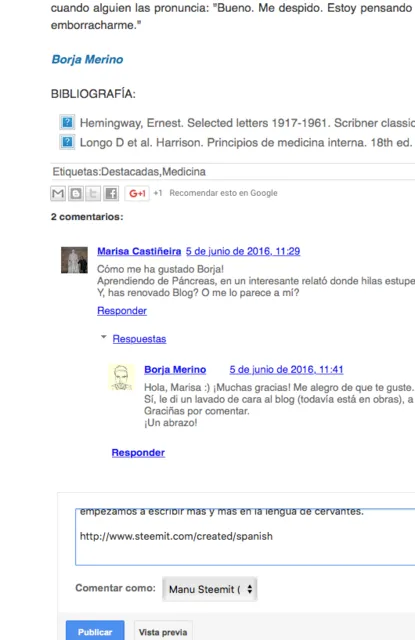Open Borja Merino commenter name link
Screen dimensions: 415x640
pyautogui.click(x=175, y=369)
